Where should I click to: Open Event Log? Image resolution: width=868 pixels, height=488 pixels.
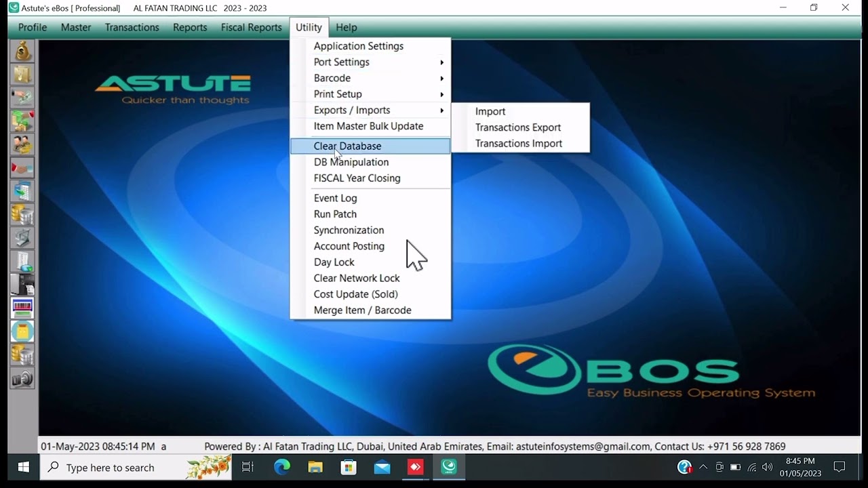point(370,198)
